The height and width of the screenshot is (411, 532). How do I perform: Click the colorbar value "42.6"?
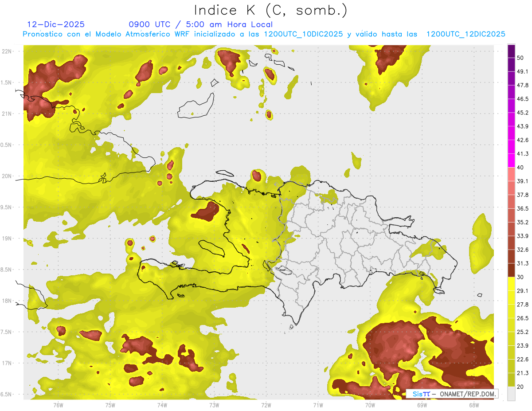523,140
